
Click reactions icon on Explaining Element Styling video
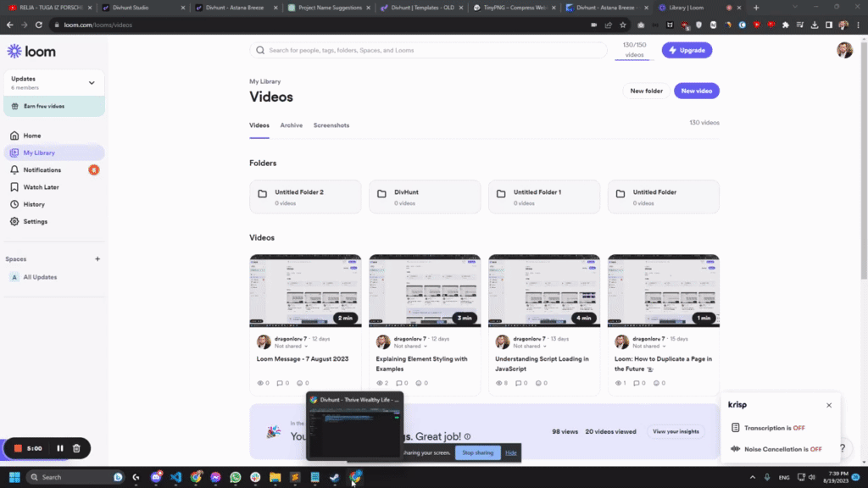pyautogui.click(x=419, y=383)
